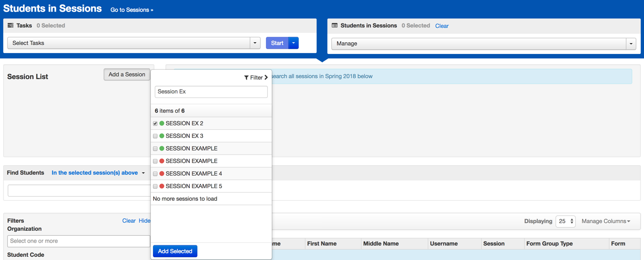
Task: Open the Select Tasks dropdown
Action: coord(134,43)
